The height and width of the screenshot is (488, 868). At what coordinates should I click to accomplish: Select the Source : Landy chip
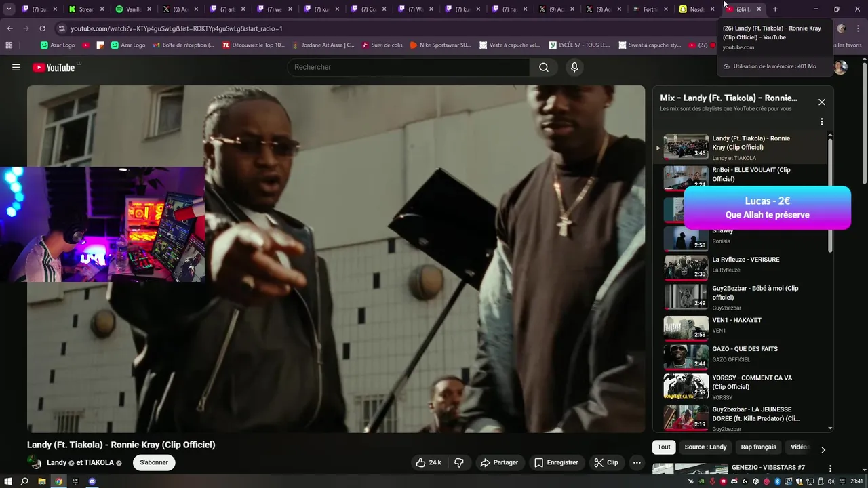coord(705,447)
